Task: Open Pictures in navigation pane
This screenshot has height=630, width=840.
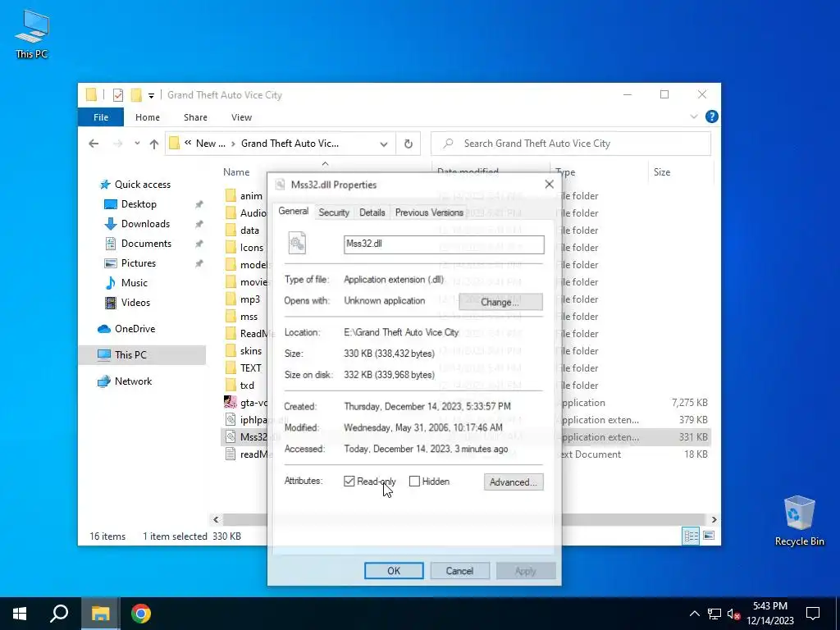Action: pos(138,263)
